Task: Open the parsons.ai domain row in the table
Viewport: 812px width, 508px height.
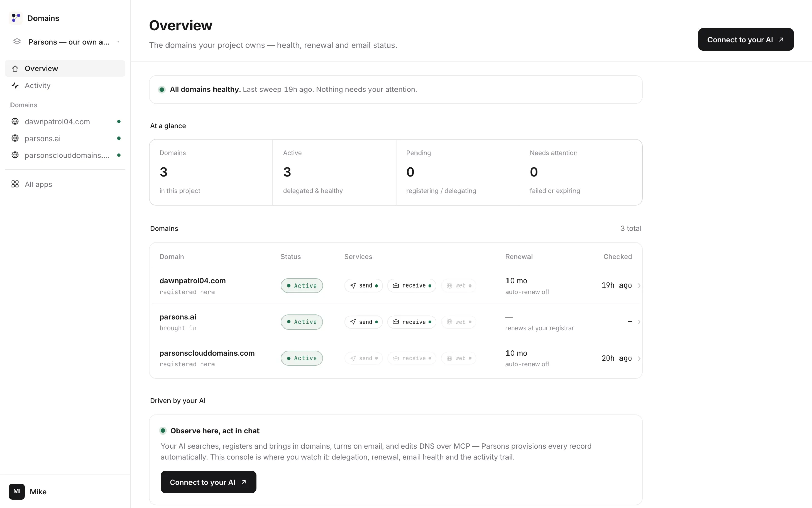Action: click(x=396, y=322)
